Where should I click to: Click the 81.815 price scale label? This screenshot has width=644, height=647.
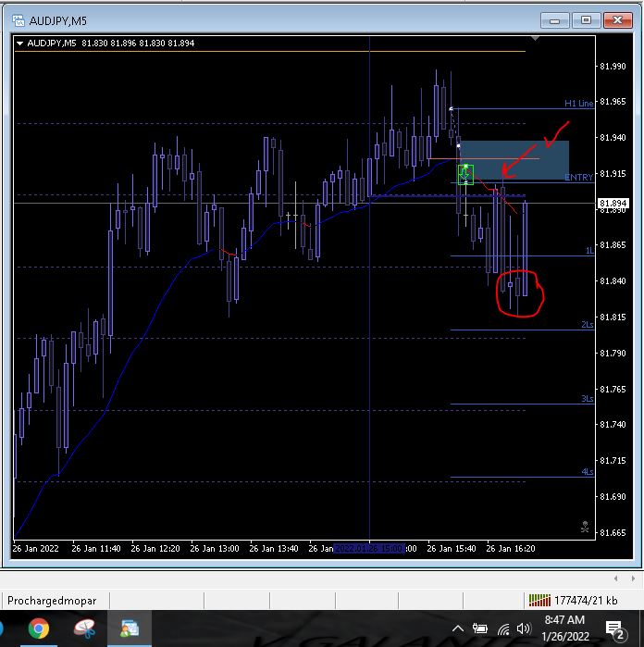(x=613, y=317)
